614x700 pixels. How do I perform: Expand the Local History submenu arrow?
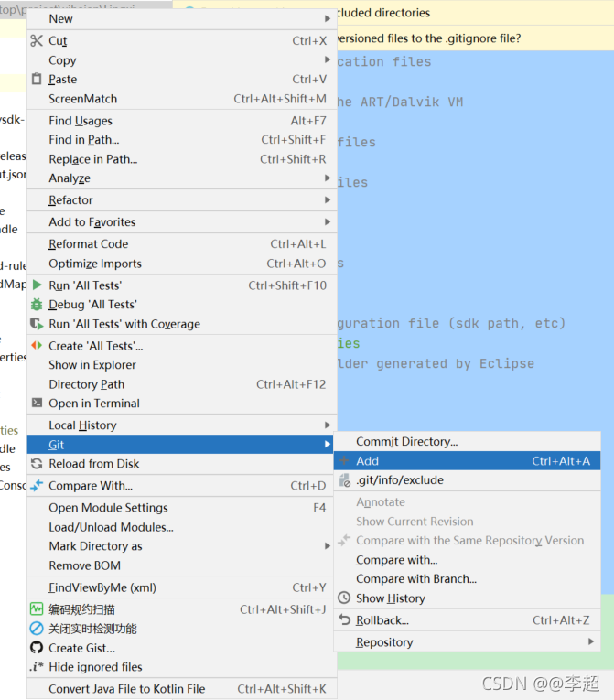pos(328,425)
